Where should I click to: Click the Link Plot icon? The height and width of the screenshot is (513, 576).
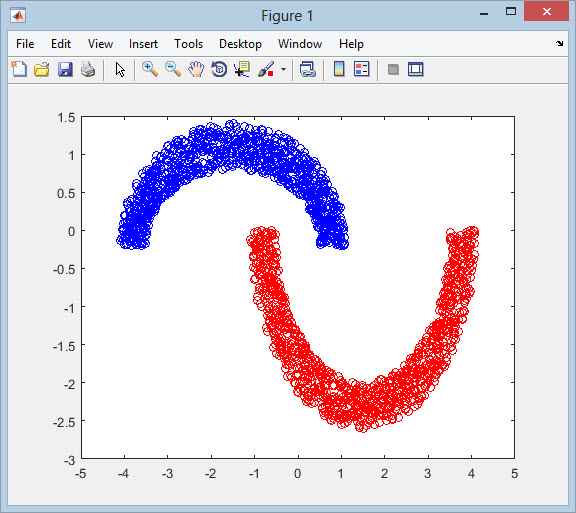(x=307, y=69)
